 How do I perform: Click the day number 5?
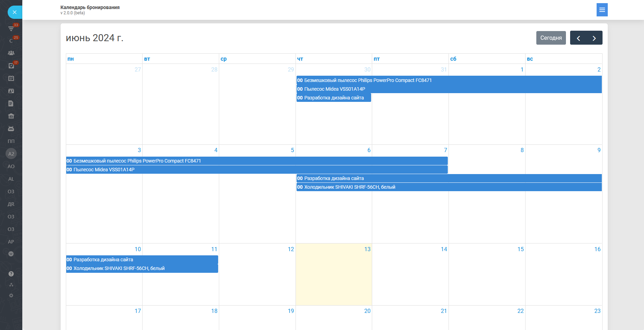292,150
